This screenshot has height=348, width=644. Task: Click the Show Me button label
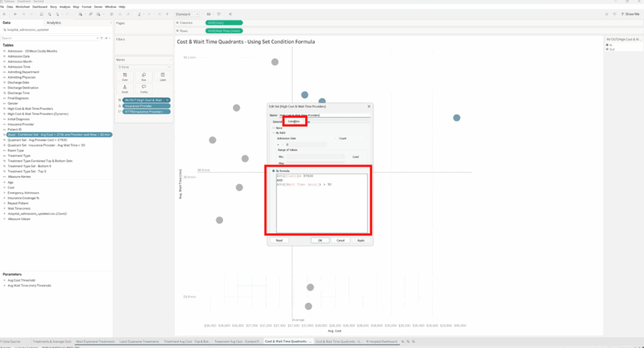(x=633, y=14)
